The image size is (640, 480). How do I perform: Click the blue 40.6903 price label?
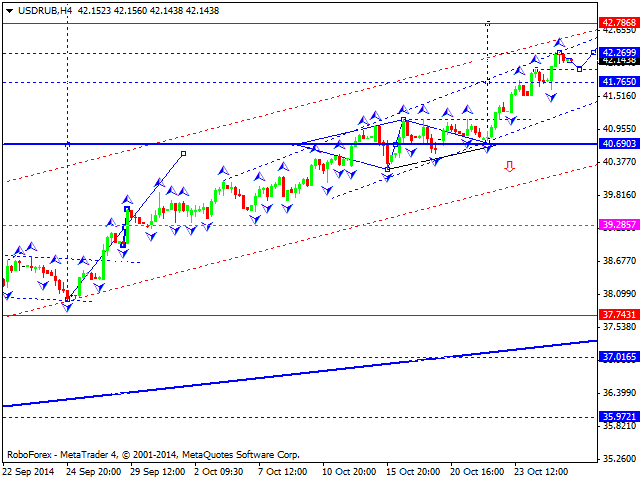[619, 145]
